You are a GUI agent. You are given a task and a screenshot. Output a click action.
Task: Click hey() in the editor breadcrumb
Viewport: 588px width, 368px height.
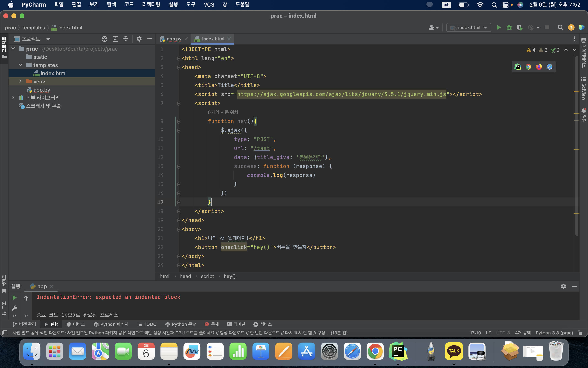[230, 276]
